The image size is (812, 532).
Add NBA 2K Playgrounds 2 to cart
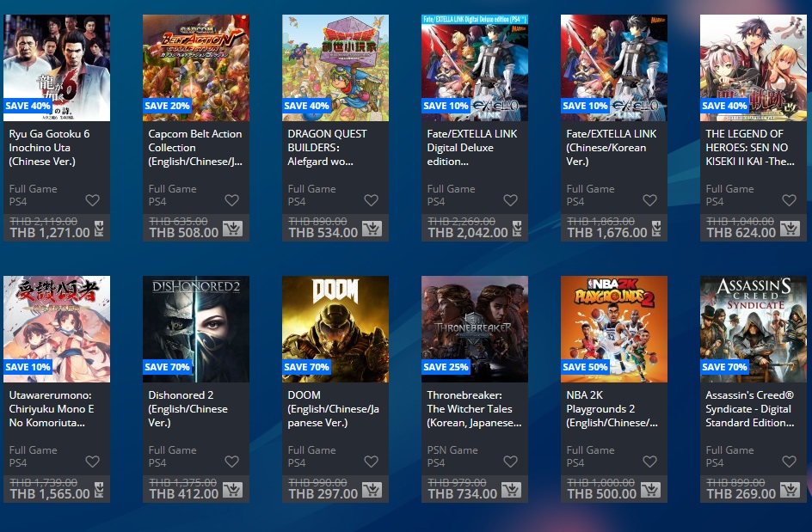[650, 490]
